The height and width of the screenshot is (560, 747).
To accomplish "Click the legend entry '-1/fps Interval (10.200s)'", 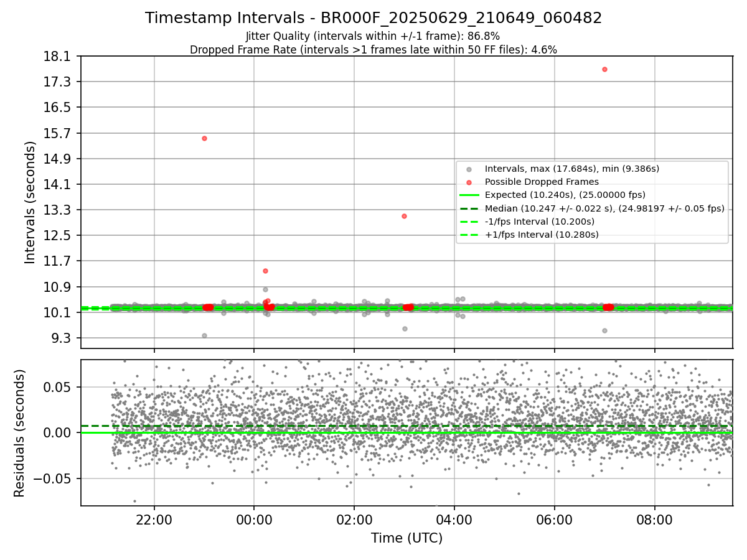I will (x=540, y=222).
